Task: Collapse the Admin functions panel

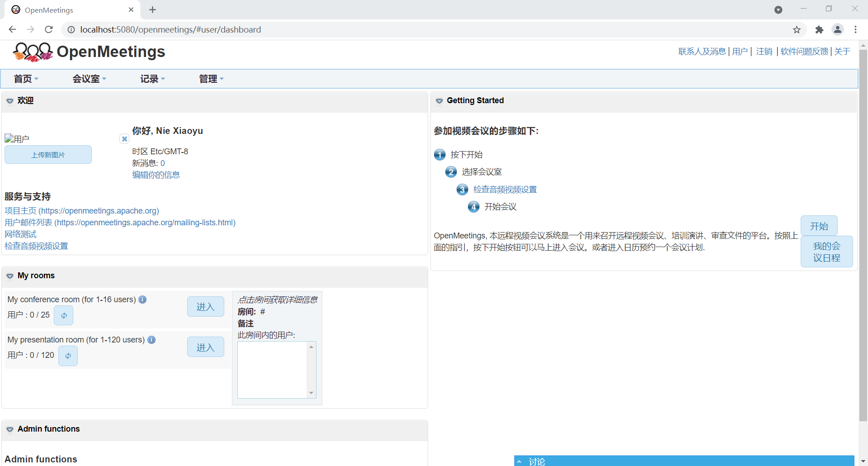Action: coord(10,429)
